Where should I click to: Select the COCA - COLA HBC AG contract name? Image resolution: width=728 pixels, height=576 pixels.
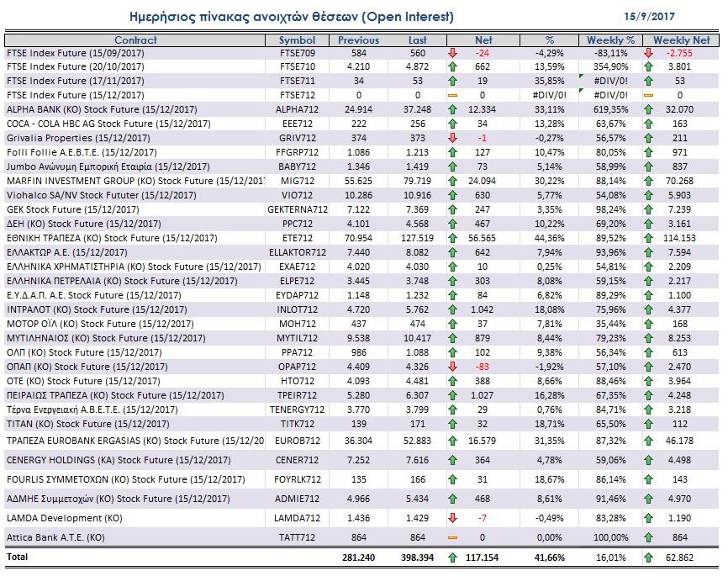[x=108, y=124]
